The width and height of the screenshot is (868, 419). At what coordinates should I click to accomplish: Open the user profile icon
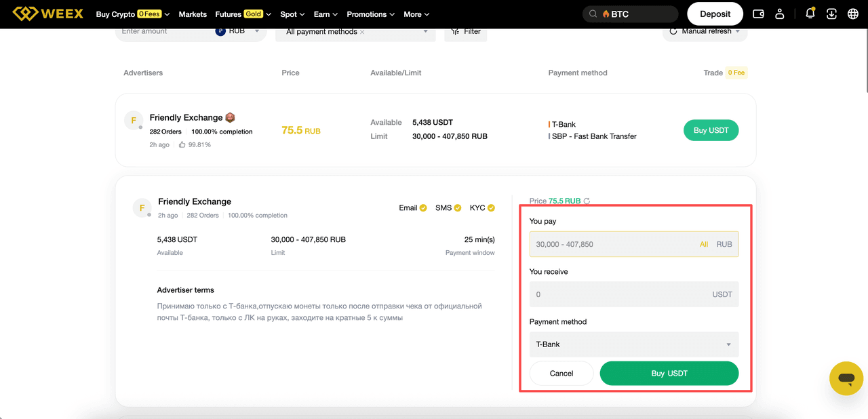tap(780, 14)
